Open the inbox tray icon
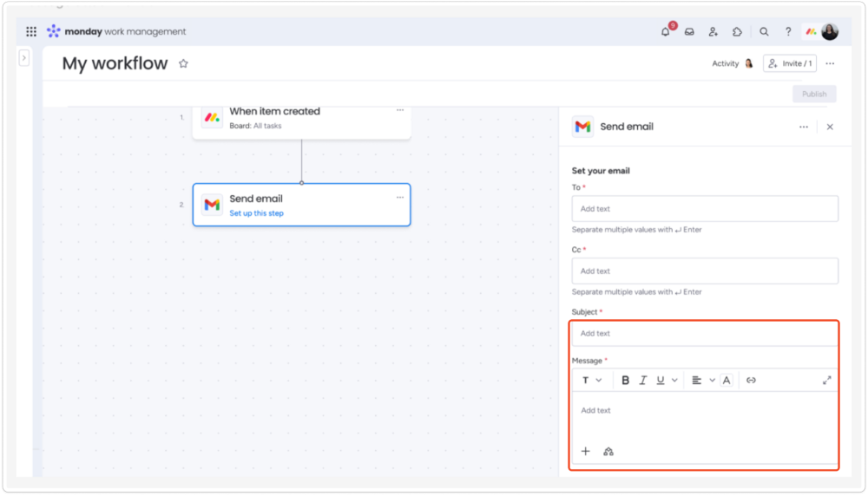 click(x=689, y=32)
